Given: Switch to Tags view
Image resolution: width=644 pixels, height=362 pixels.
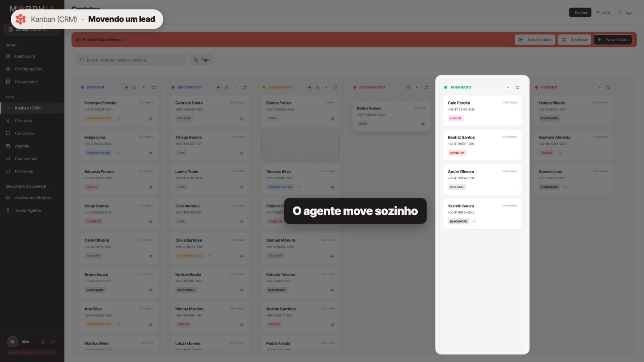Looking at the screenshot, I should 625,13.
